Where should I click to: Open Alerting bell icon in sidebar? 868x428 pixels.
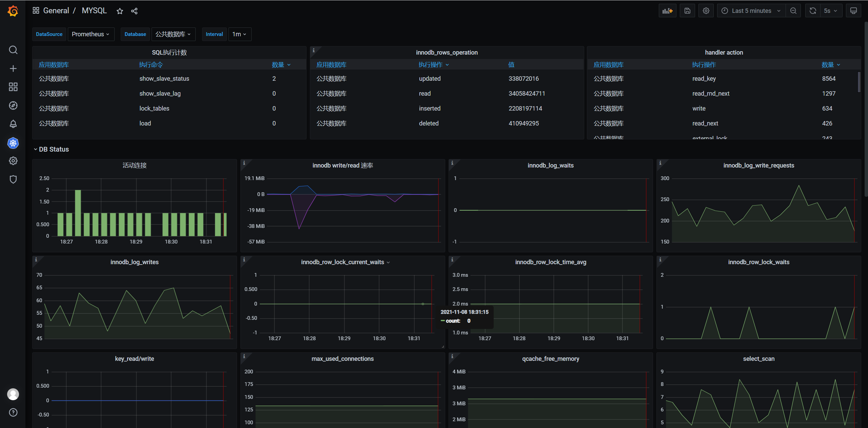pos(13,124)
